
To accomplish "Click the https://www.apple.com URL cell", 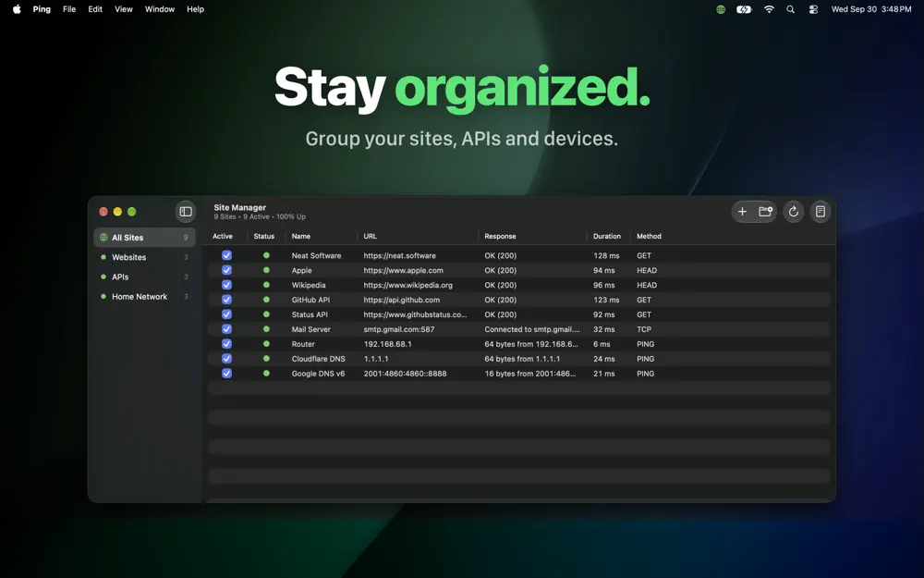I will [x=403, y=270].
